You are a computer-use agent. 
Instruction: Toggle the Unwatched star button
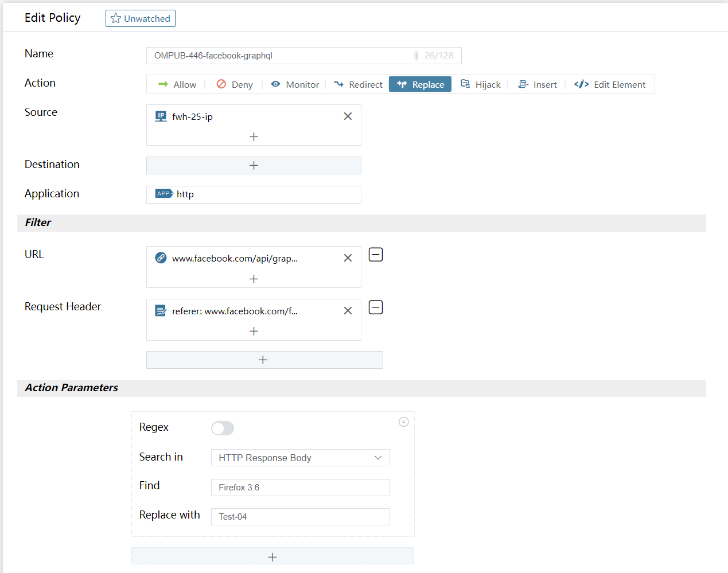pos(141,18)
